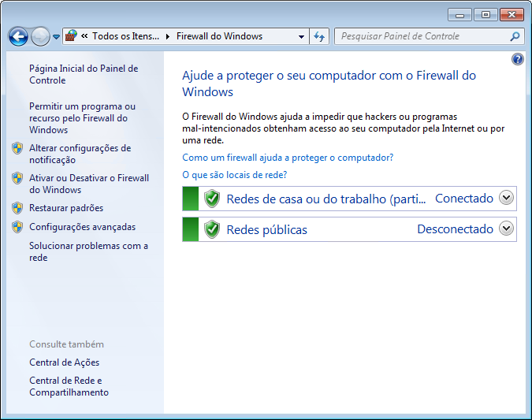
Task: Click shield icon next to Alterar configurações
Action: (x=17, y=148)
